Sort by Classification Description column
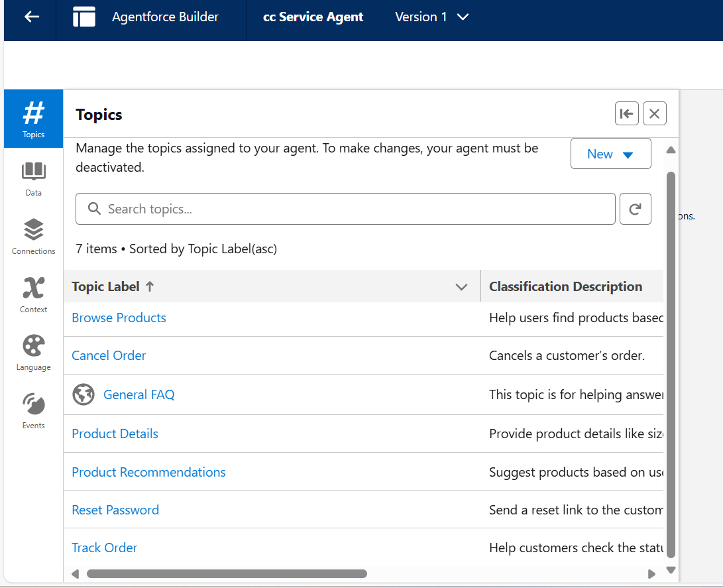Image resolution: width=723 pixels, height=588 pixels. coord(565,287)
